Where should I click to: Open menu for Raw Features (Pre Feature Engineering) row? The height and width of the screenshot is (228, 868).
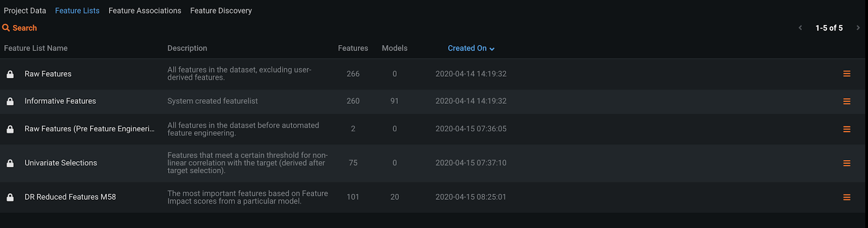(x=846, y=129)
